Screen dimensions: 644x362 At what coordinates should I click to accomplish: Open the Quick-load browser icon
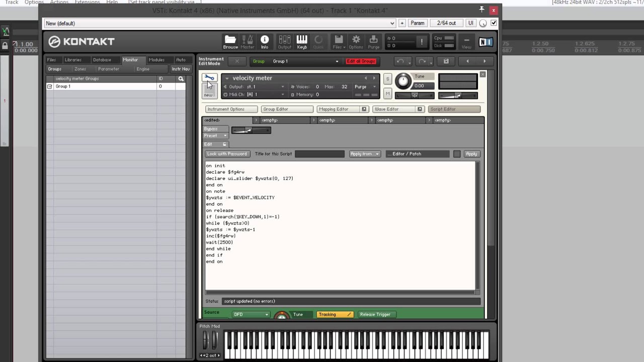[318, 42]
